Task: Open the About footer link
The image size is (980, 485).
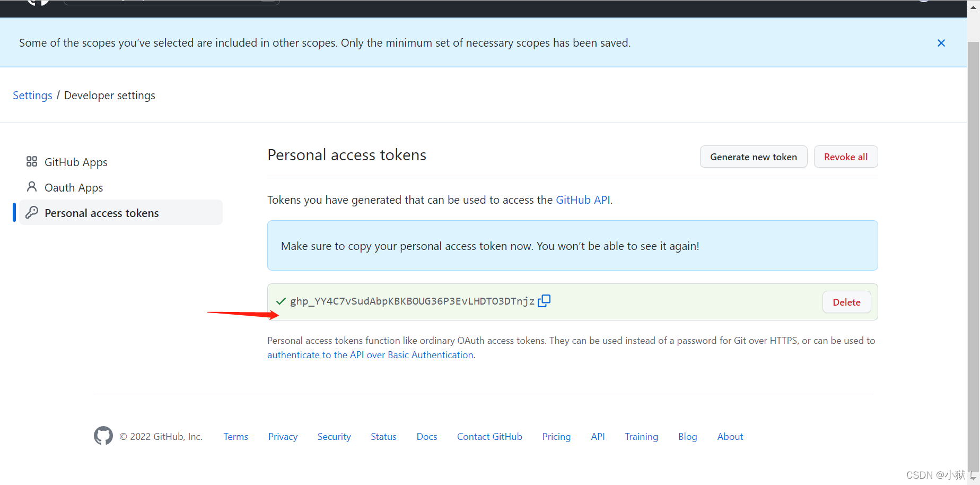Action: 730,437
